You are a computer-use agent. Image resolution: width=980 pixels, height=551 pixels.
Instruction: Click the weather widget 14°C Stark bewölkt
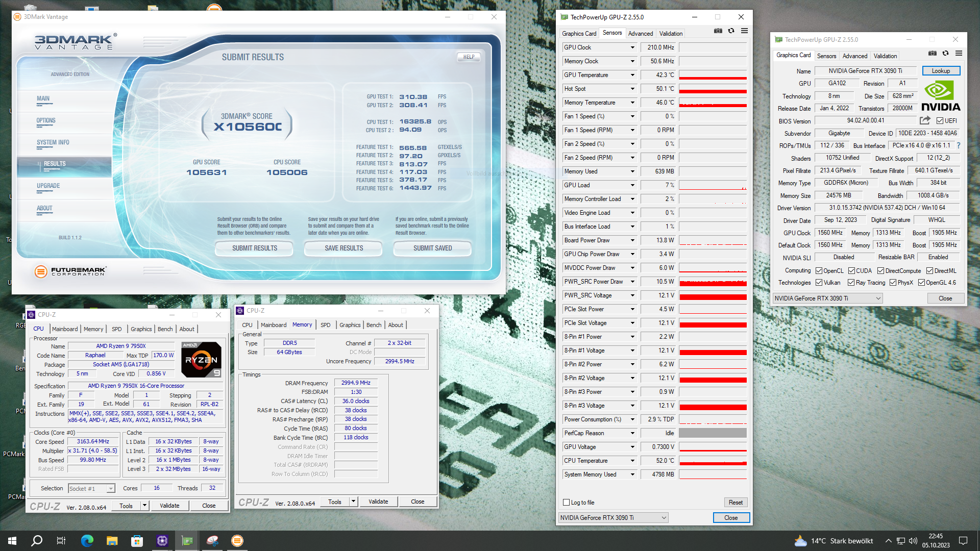click(x=834, y=541)
